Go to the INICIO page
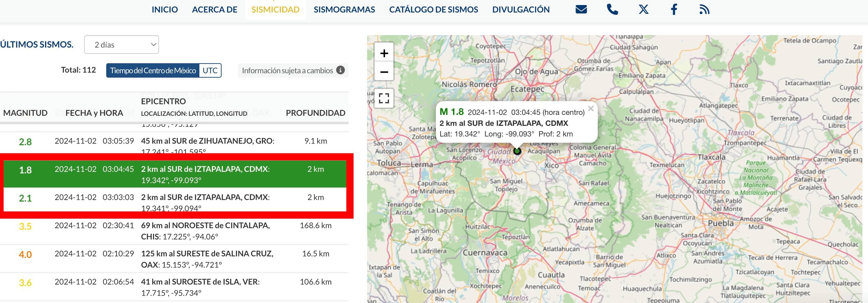Viewport: 868px width, 303px height. [x=165, y=9]
